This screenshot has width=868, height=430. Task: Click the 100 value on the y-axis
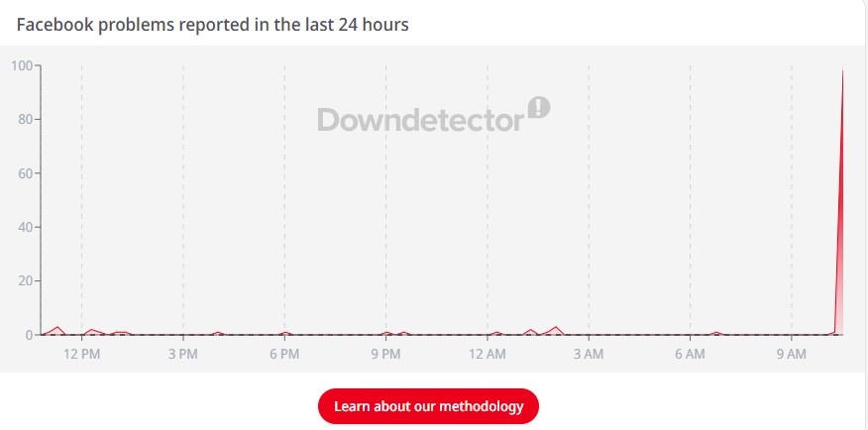pos(22,65)
